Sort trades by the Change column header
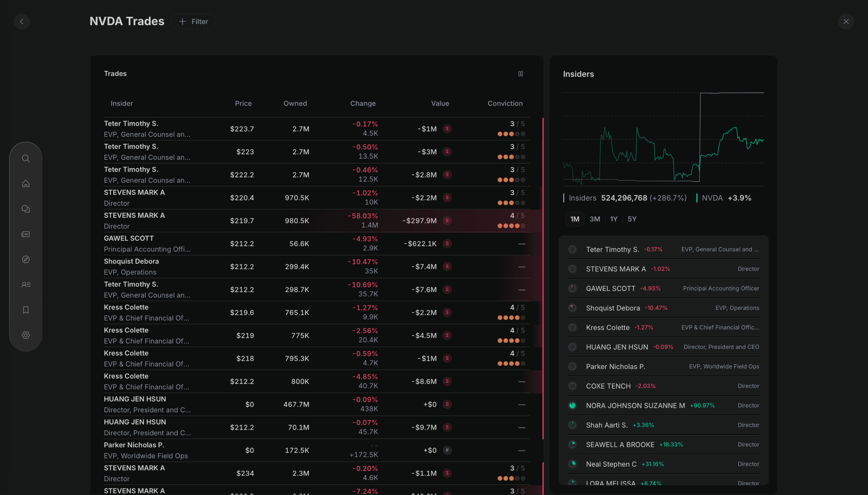The image size is (868, 495). click(x=363, y=103)
